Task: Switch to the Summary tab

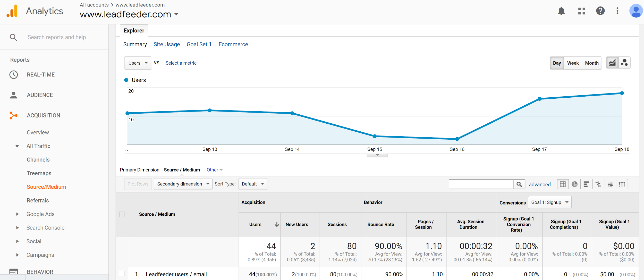Action: [135, 44]
